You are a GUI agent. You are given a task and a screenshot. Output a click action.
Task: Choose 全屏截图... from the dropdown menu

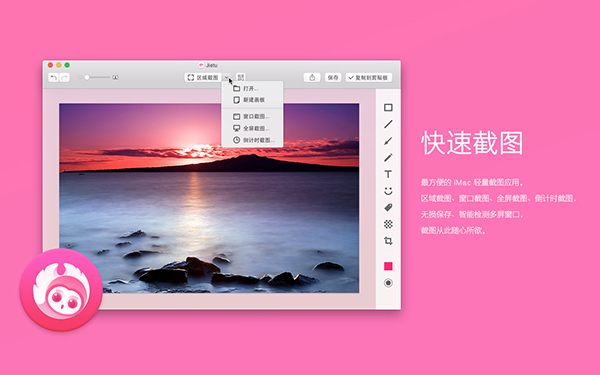pyautogui.click(x=252, y=128)
